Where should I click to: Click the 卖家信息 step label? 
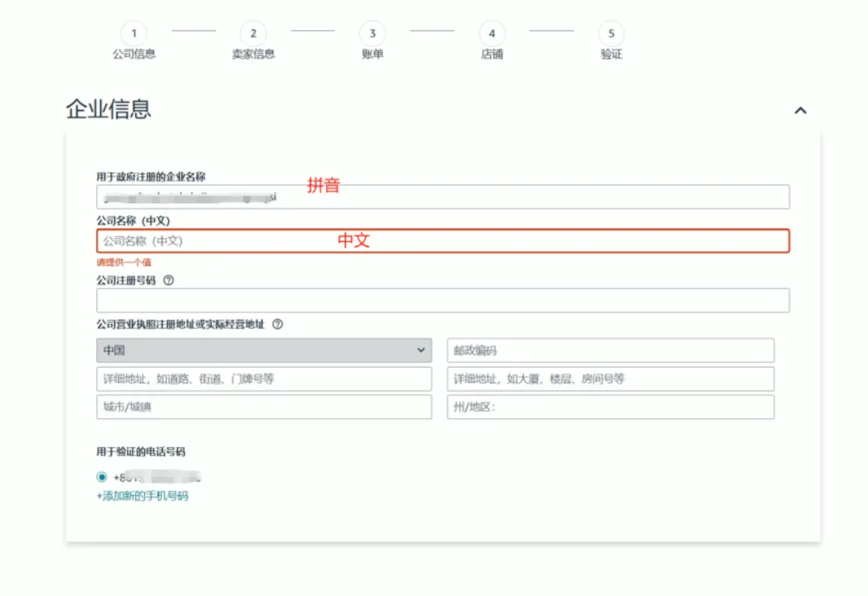coord(253,55)
